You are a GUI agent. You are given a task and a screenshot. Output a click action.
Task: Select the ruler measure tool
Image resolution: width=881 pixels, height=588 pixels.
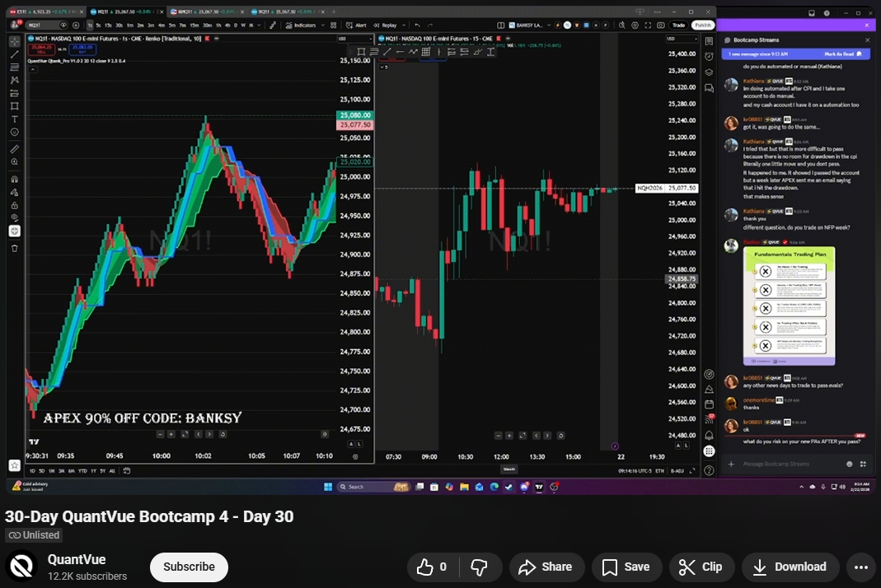[x=15, y=149]
